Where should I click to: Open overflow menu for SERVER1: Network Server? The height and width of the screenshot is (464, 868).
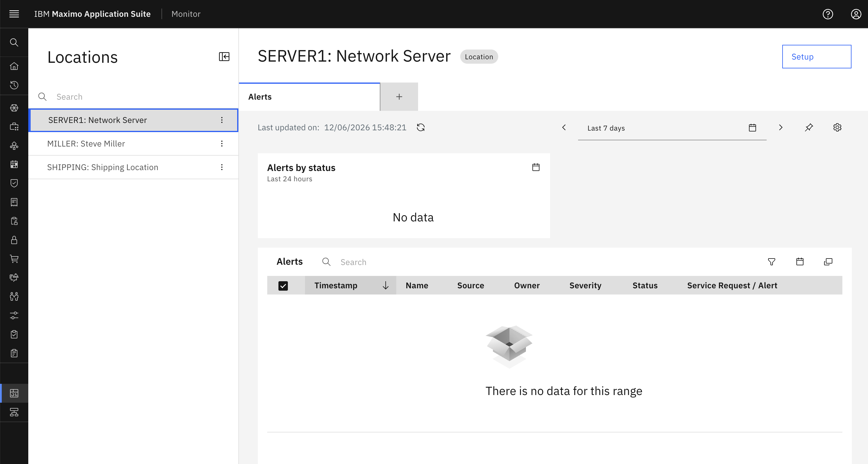(222, 120)
